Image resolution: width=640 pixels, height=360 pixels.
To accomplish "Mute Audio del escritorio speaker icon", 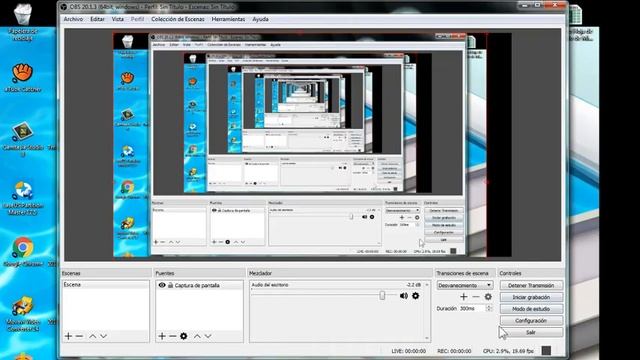I will pos(404,296).
